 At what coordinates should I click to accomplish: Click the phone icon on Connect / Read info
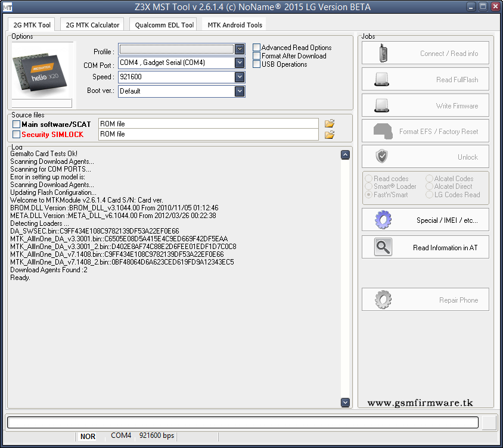(383, 53)
